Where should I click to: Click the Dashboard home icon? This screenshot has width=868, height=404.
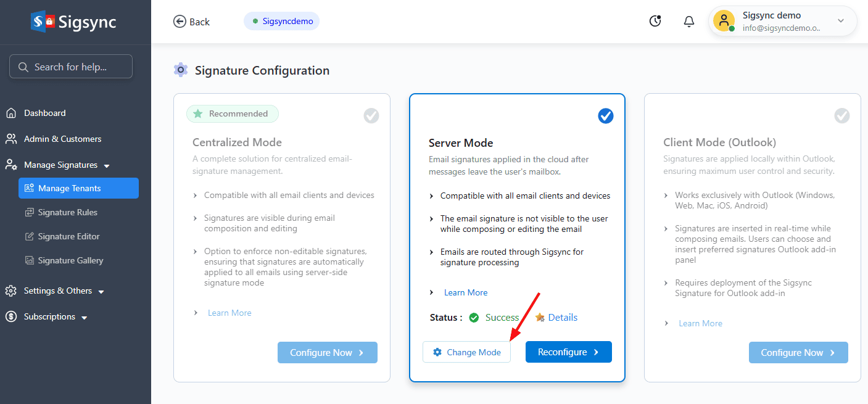(x=11, y=113)
